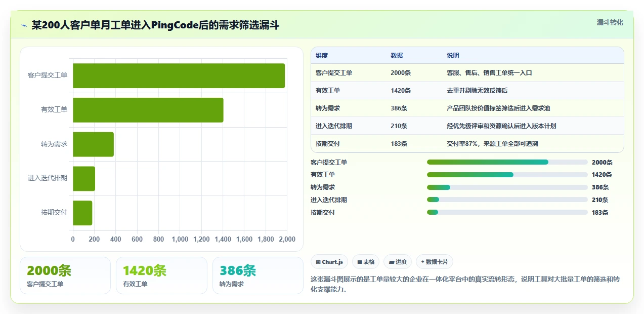Click chart y-axis label 进入迭代排期
This screenshot has height=314, width=644.
click(x=48, y=178)
